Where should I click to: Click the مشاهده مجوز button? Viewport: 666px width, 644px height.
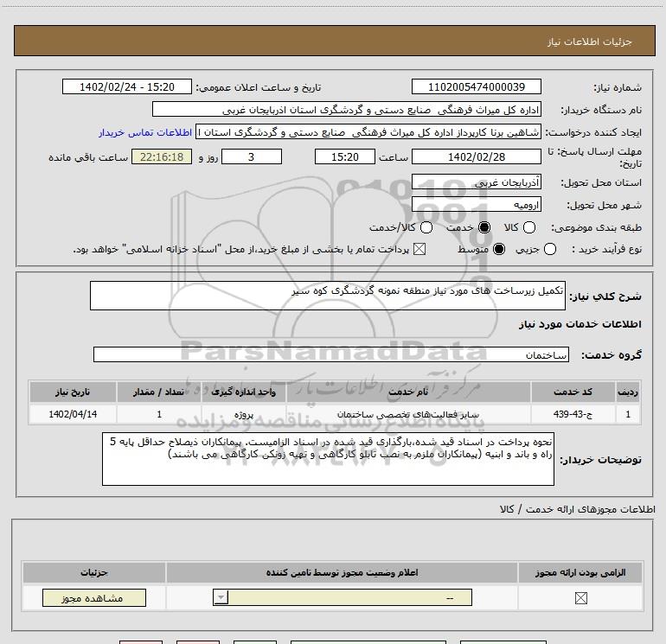[x=94, y=597]
